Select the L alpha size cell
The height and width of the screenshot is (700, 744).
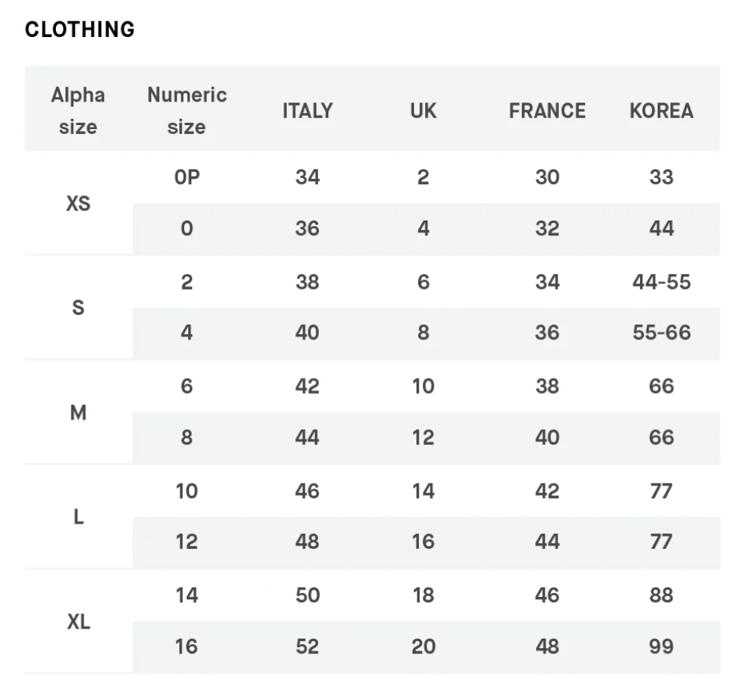78,517
